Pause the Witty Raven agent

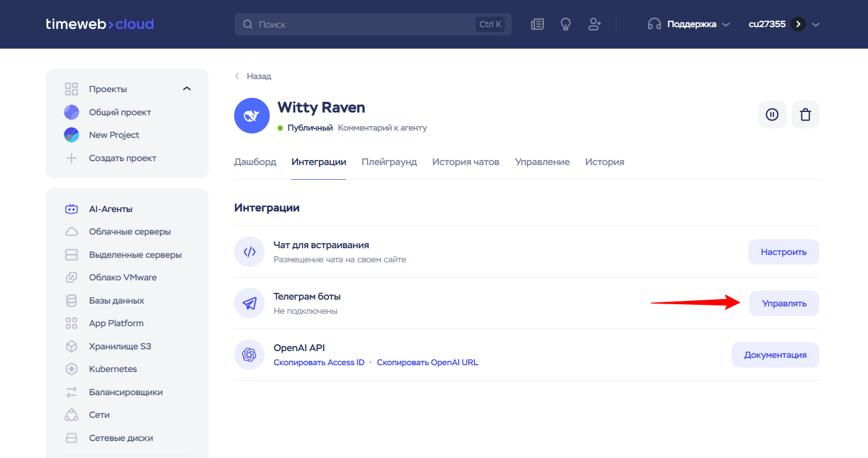pos(772,115)
